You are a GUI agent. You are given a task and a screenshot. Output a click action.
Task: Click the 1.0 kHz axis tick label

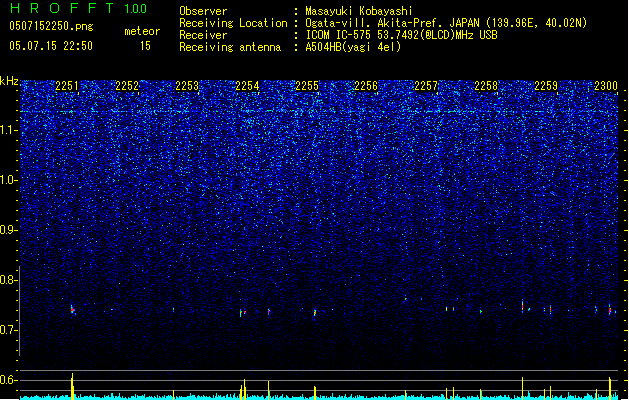8,180
